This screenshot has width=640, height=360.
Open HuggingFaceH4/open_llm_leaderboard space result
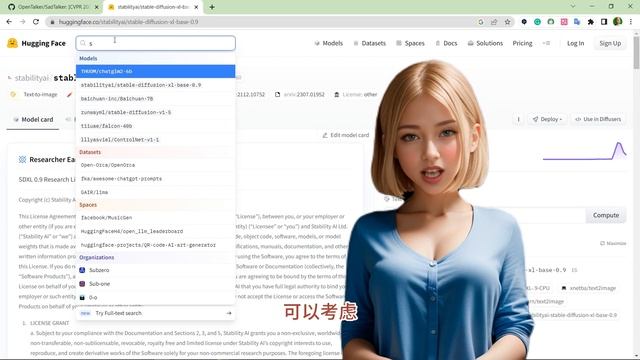156,231
